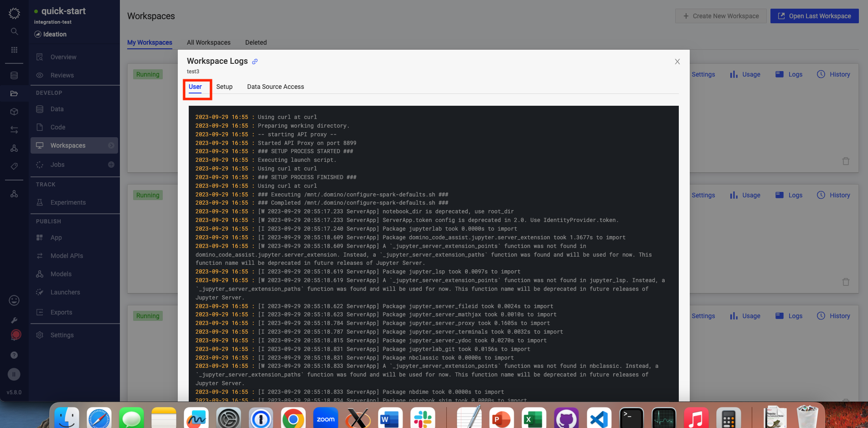Image resolution: width=868 pixels, height=428 pixels.
Task: Open the Deleted workspaces tab
Action: pos(256,42)
